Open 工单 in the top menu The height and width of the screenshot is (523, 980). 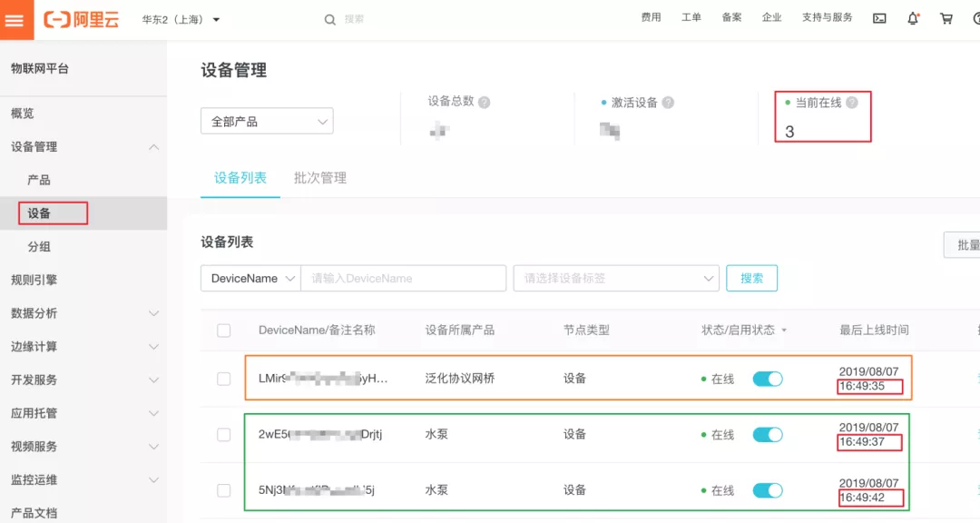point(691,17)
